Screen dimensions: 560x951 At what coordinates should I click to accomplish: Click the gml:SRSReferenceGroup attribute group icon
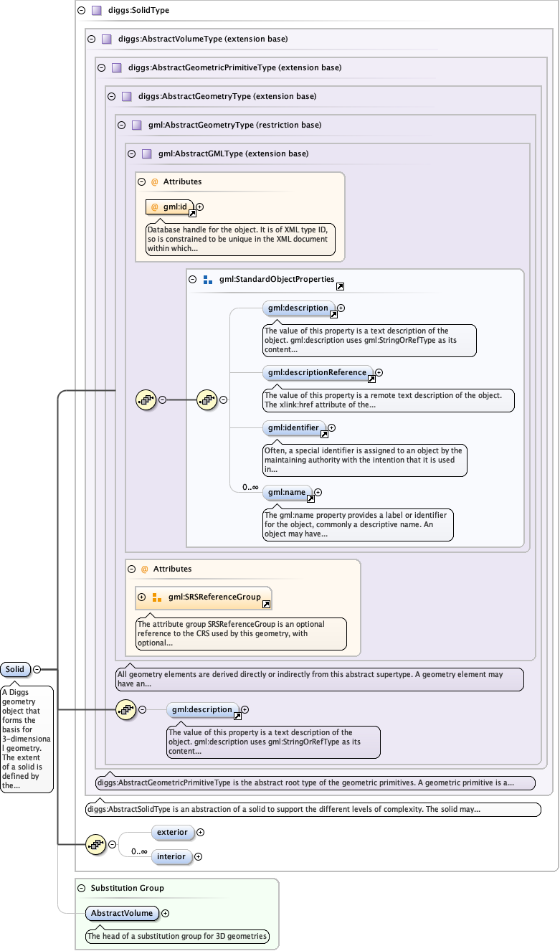click(x=157, y=597)
